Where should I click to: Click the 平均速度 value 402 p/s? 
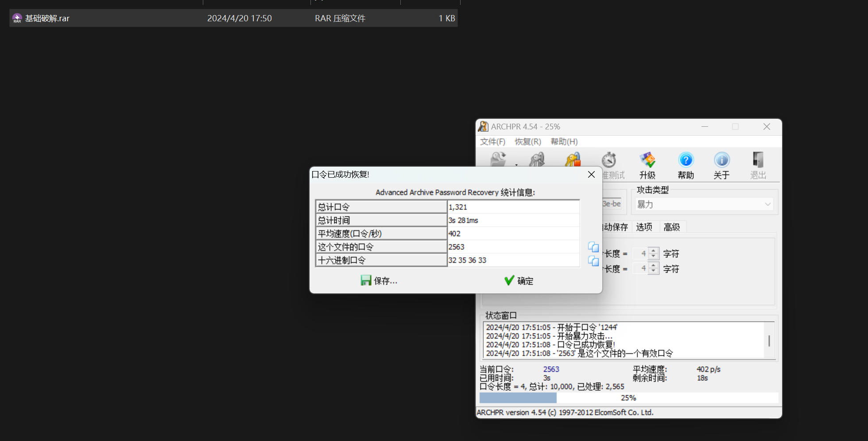pyautogui.click(x=709, y=369)
